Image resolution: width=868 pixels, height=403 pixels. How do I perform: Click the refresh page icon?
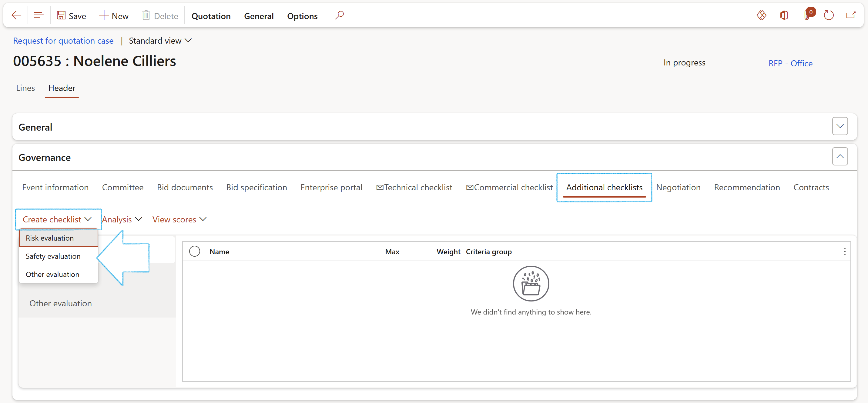(829, 15)
